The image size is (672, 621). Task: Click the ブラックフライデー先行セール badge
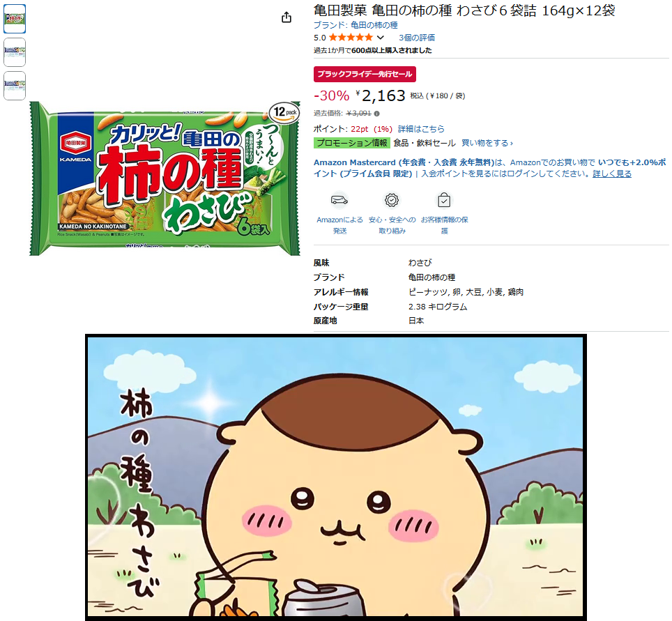pos(365,74)
